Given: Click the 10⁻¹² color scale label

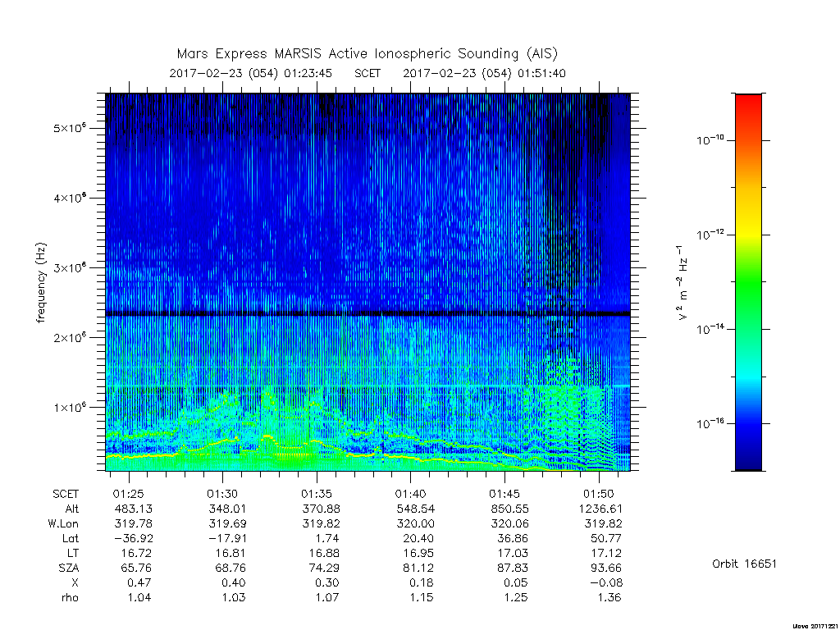Looking at the screenshot, I should point(710,235).
